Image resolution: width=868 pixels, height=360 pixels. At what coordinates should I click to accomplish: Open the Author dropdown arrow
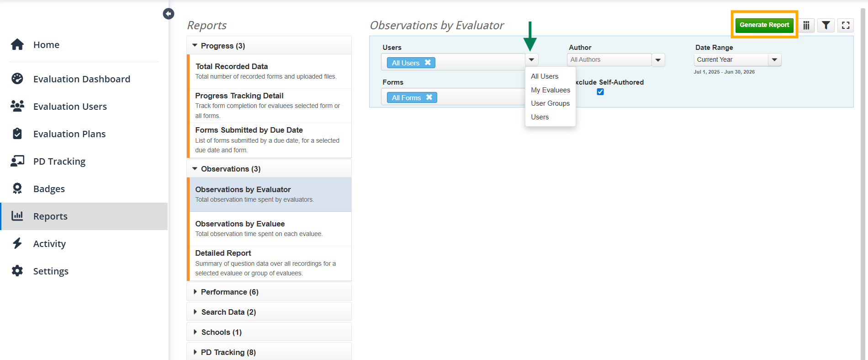point(658,60)
